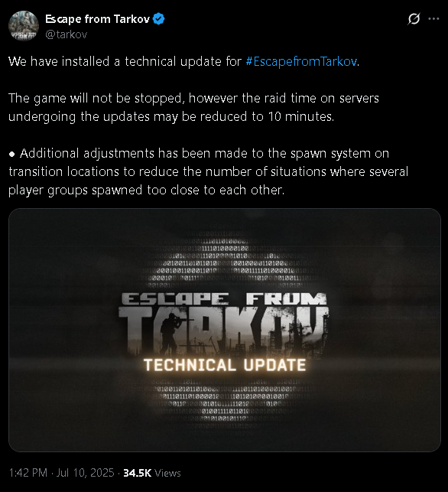Click the soldier silhouette in the logo
This screenshot has height=492, width=448.
coord(171,334)
